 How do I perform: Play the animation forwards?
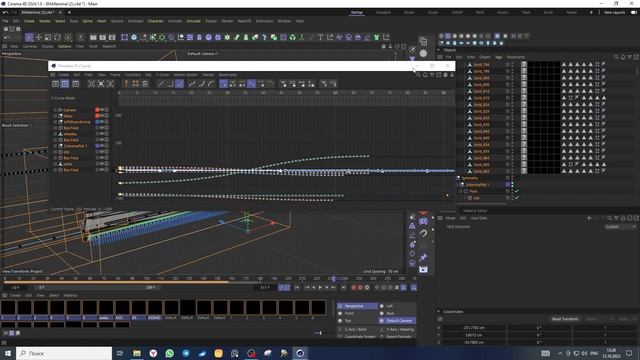coord(320,288)
